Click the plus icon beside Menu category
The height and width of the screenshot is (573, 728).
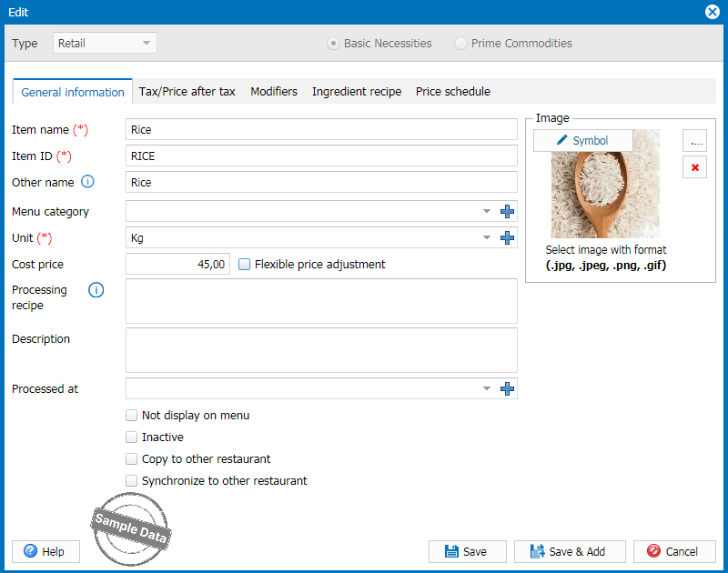508,212
